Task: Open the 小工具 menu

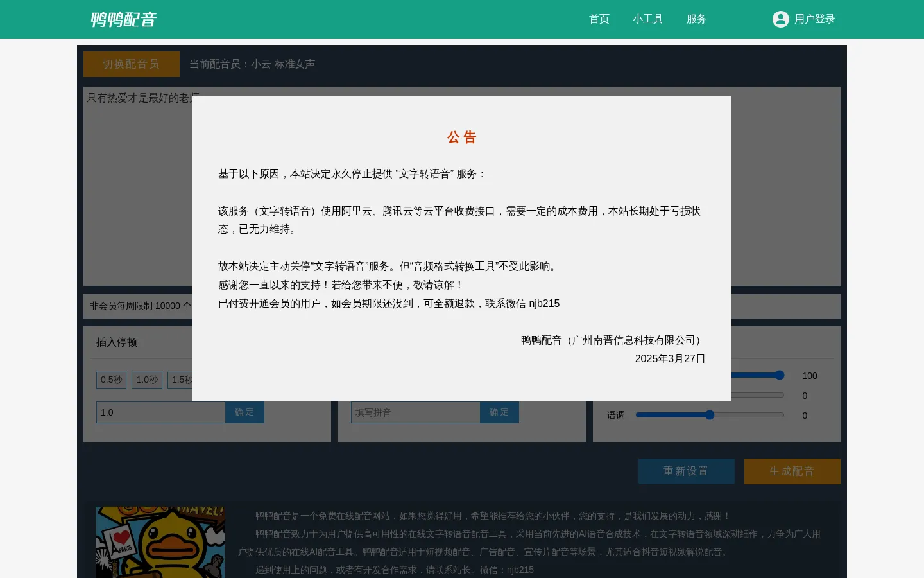Action: click(x=648, y=19)
